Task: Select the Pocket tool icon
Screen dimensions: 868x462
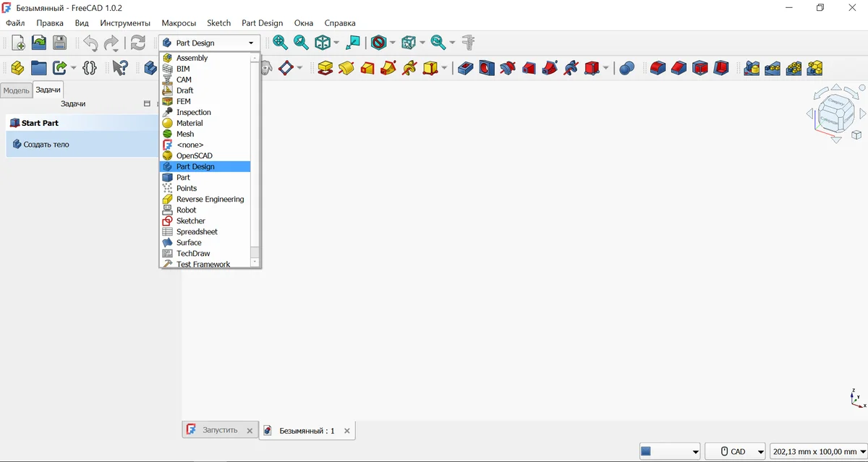Action: (466, 68)
